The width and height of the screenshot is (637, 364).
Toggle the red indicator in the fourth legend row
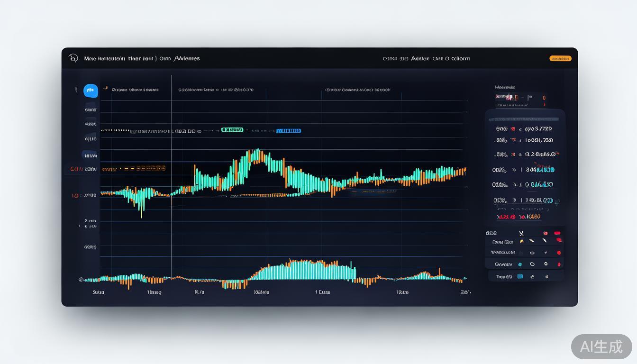click(559, 264)
